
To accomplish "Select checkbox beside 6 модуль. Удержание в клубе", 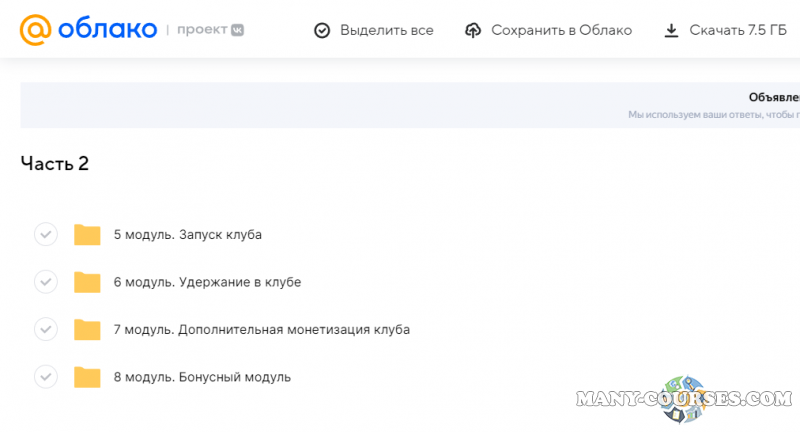I will 46,282.
